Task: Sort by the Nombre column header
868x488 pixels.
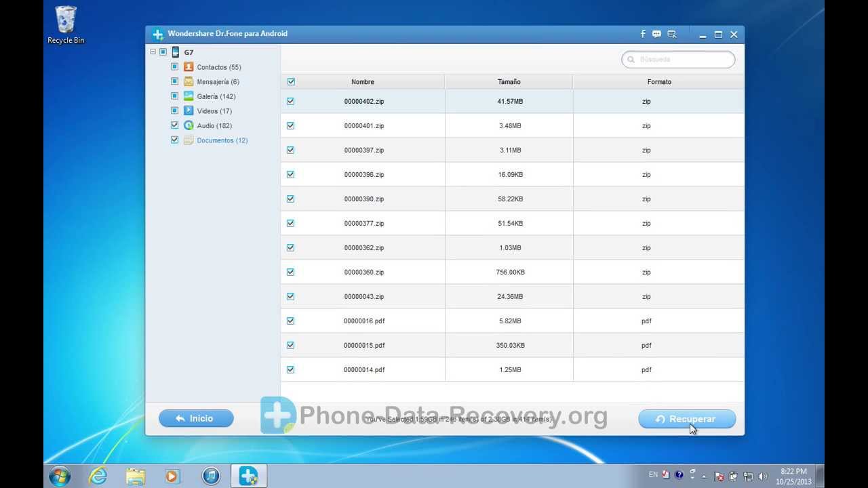Action: 363,82
